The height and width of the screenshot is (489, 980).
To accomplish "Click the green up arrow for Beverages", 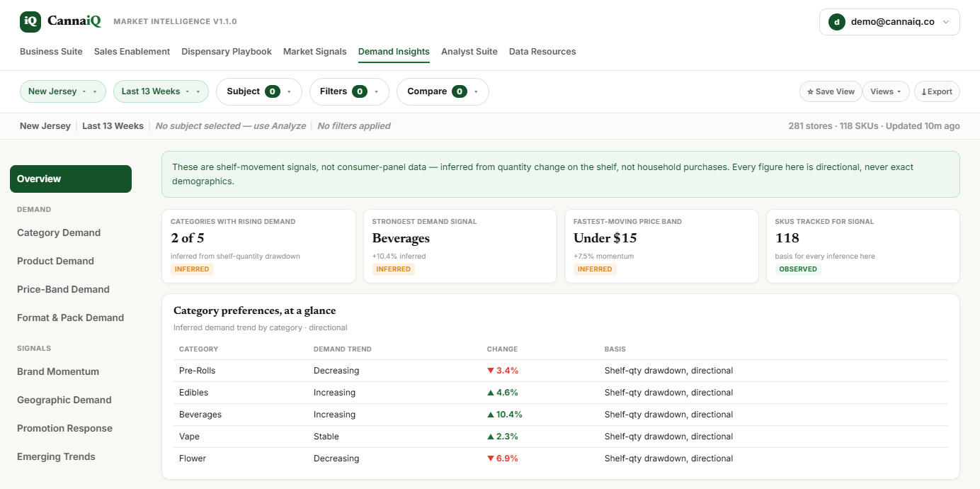I will point(490,415).
